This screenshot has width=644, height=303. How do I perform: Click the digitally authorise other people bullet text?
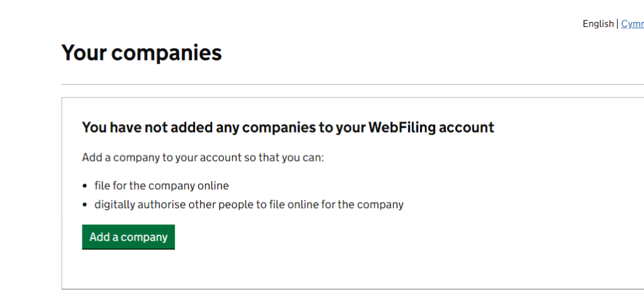point(249,204)
